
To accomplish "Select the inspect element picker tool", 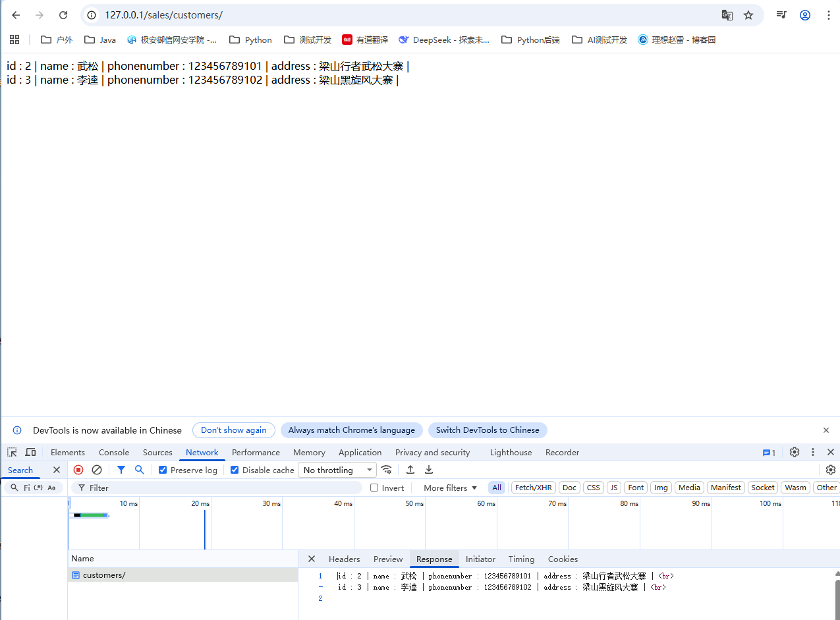I will [x=13, y=452].
